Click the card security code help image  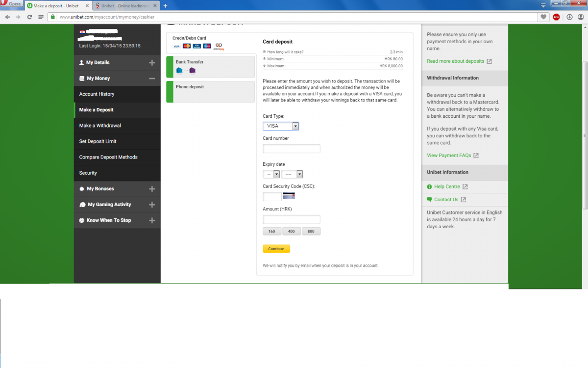pyautogui.click(x=289, y=196)
